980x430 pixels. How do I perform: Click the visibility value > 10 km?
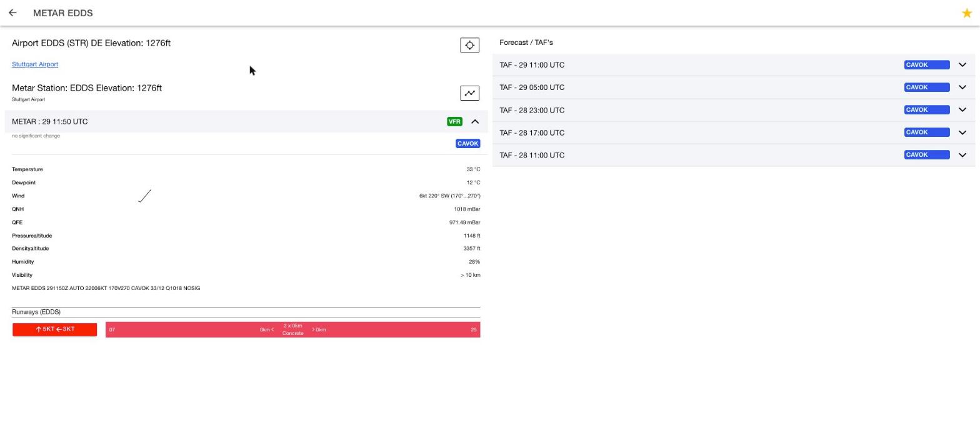(471, 275)
